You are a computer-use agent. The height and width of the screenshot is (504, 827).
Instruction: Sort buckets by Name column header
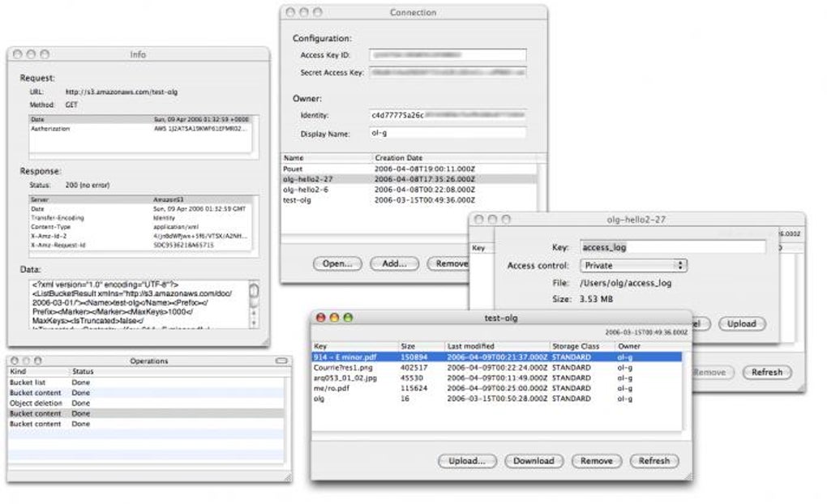[x=326, y=158]
